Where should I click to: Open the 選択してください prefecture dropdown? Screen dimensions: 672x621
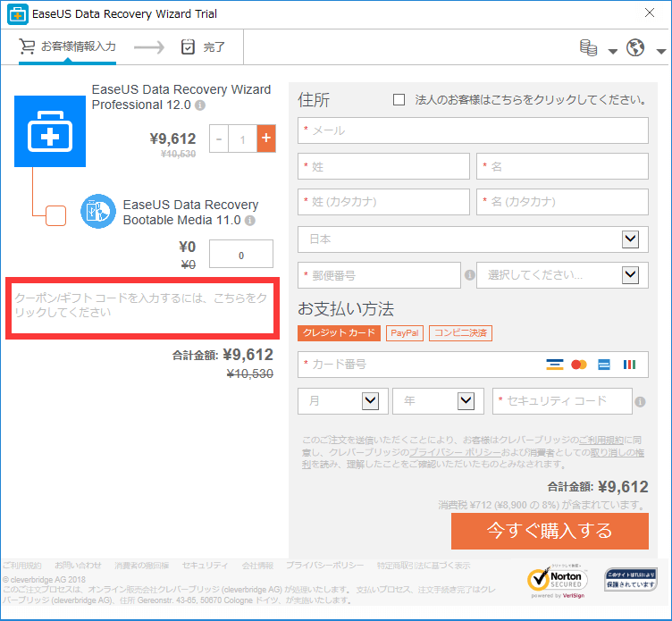coord(562,274)
